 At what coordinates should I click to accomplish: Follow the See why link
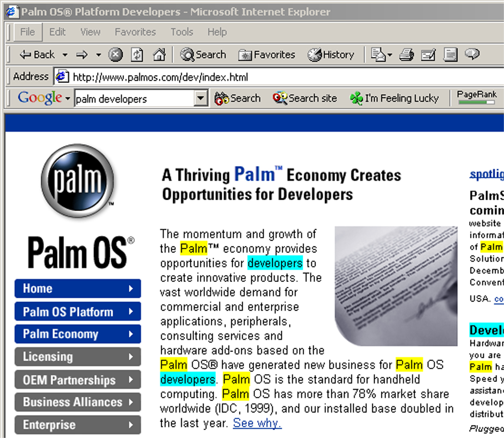click(257, 423)
